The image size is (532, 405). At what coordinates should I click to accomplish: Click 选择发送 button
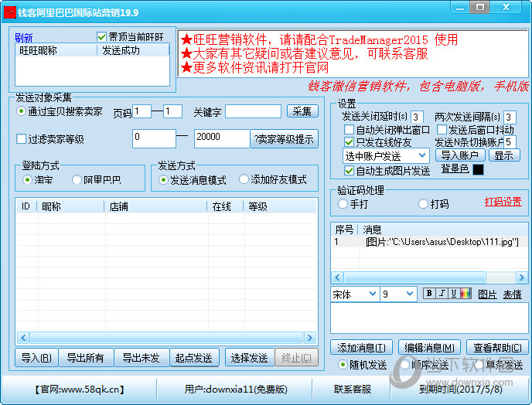[250, 358]
